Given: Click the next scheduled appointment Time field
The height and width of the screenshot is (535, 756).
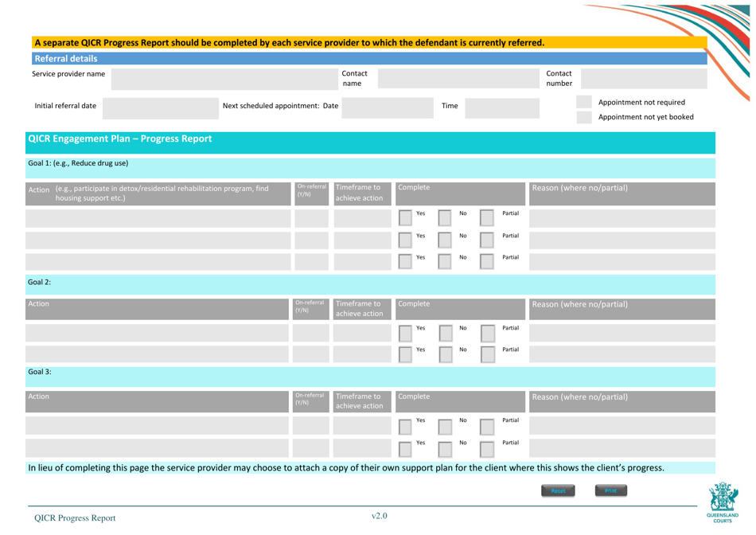Looking at the screenshot, I should pyautogui.click(x=503, y=107).
